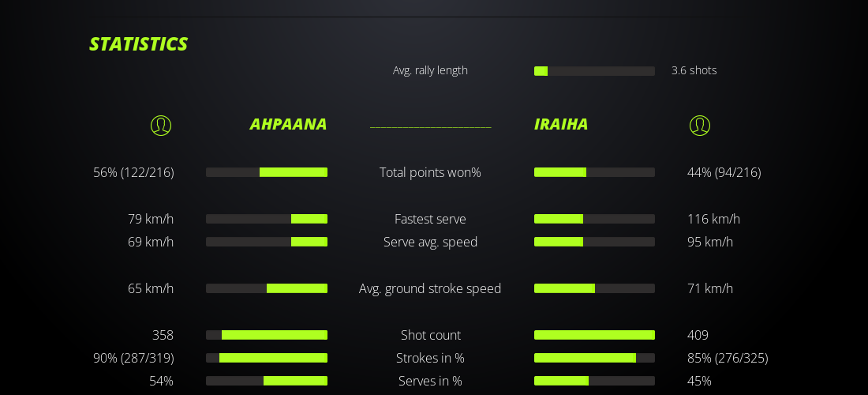868x395 pixels.
Task: Click the 56% (122/216) value
Action: (x=133, y=172)
